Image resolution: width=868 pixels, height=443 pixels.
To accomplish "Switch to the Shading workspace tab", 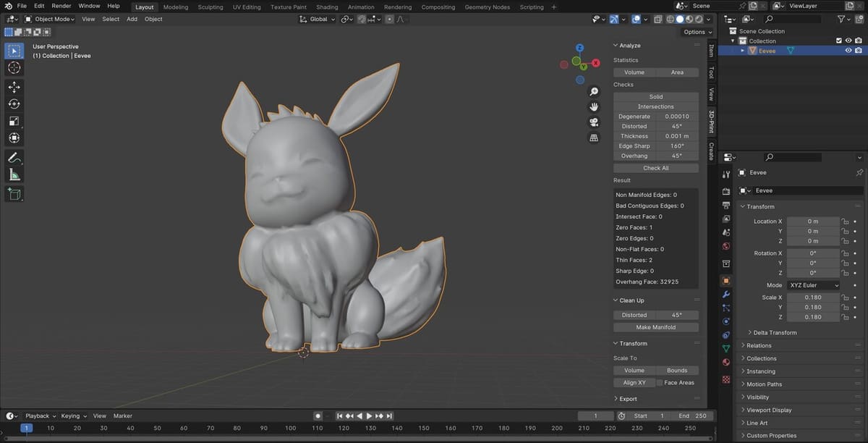I will 327,7.
